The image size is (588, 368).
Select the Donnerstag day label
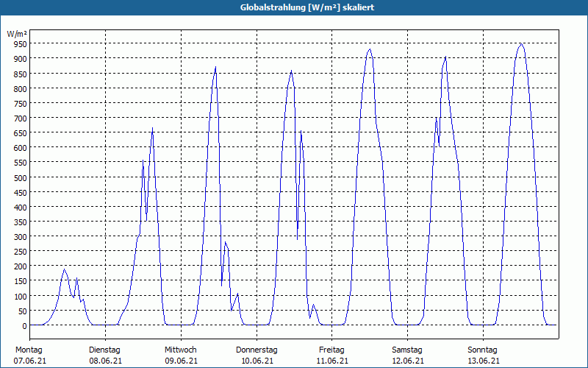257,350
